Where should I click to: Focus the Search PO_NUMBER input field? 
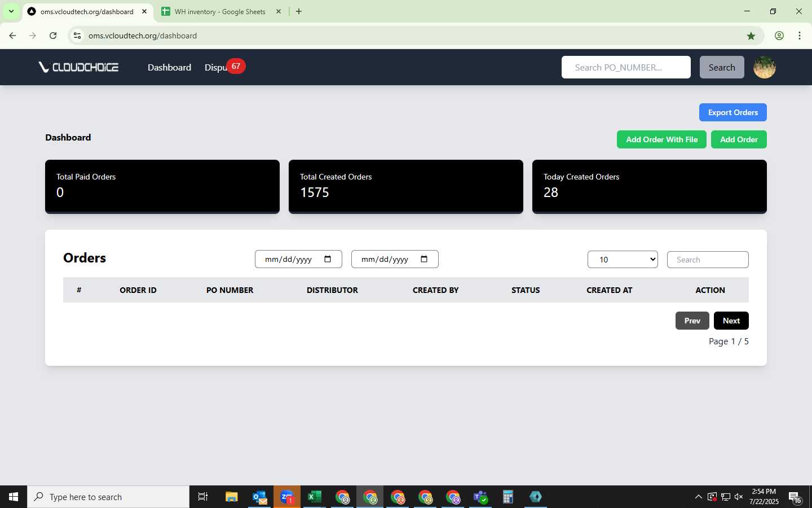pos(626,67)
